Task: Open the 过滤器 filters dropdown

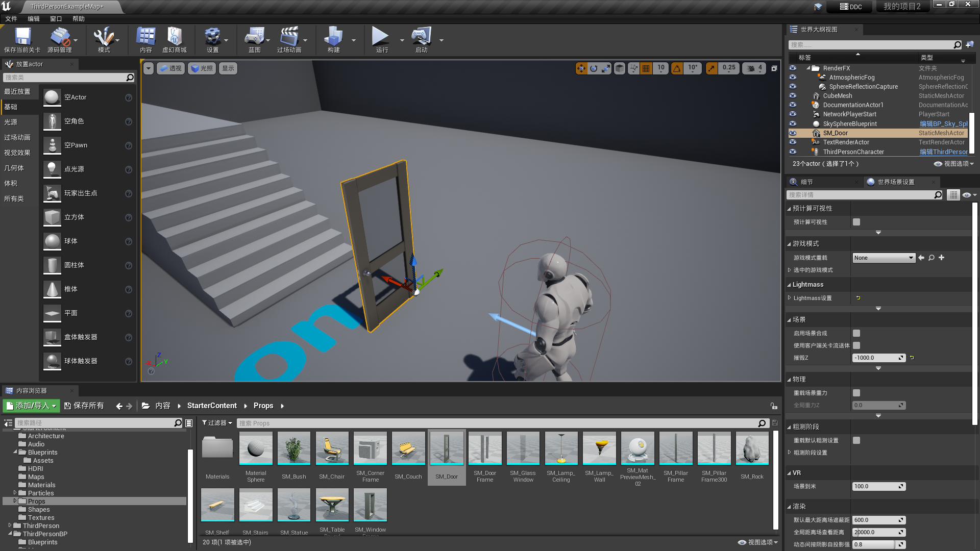Action: click(217, 423)
